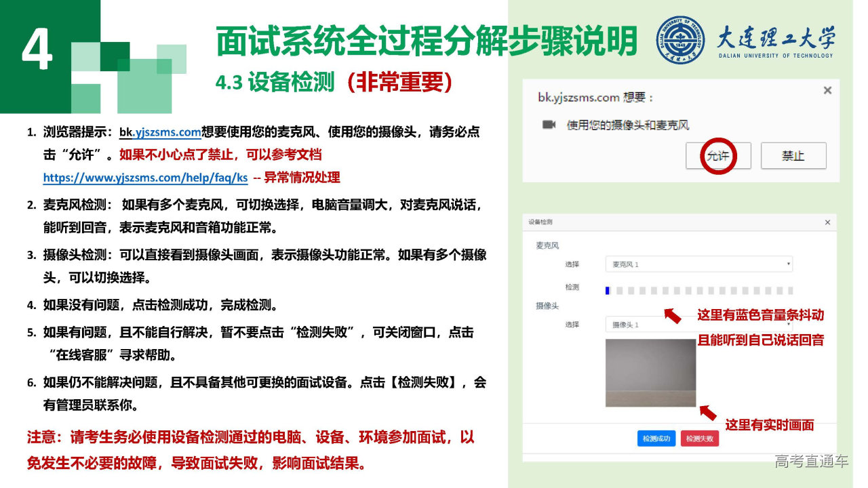Image resolution: width=868 pixels, height=488 pixels.
Task: Click the 检测失败 button
Action: tap(700, 439)
